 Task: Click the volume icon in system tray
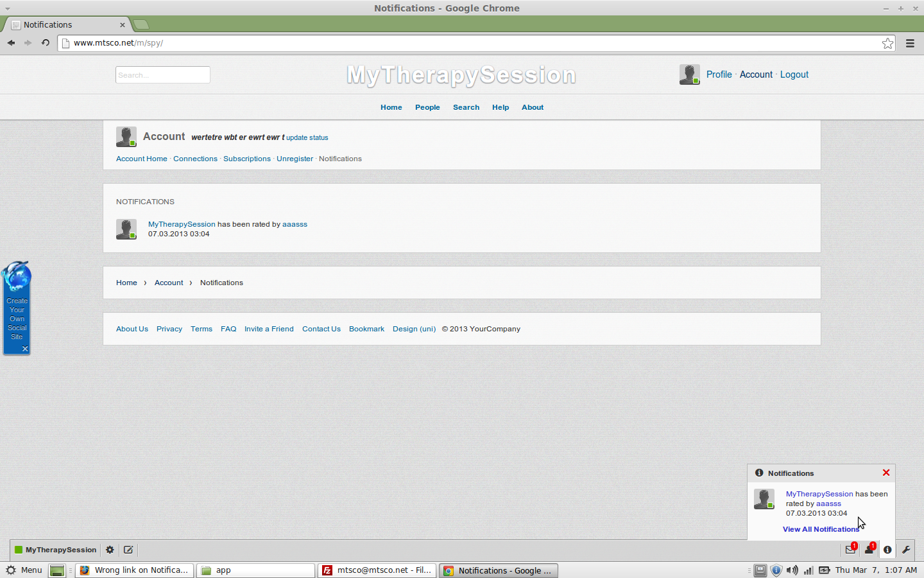(792, 570)
